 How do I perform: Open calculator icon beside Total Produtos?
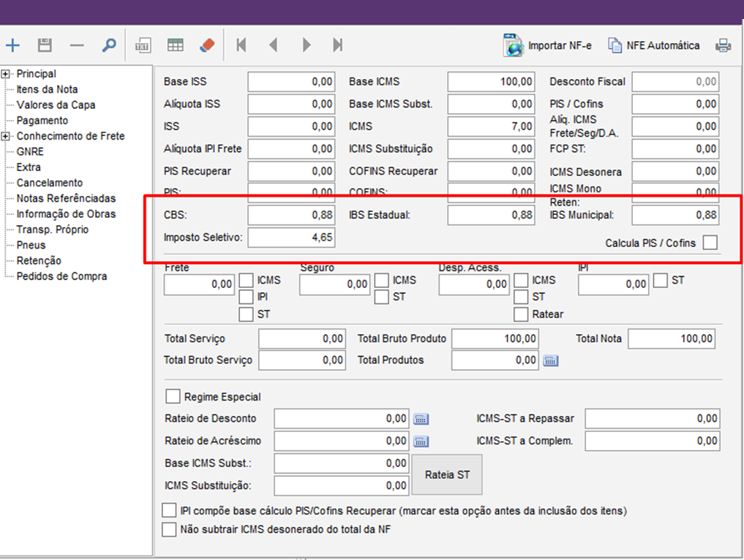pos(551,360)
